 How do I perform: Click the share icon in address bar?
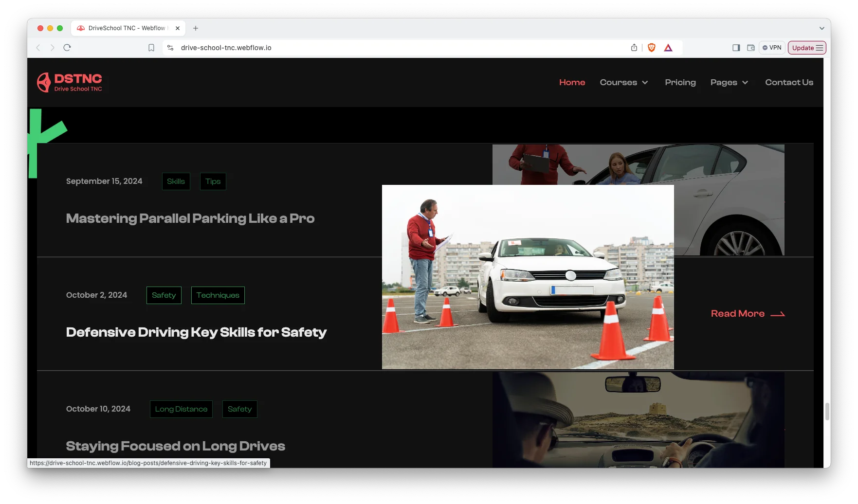tap(634, 48)
